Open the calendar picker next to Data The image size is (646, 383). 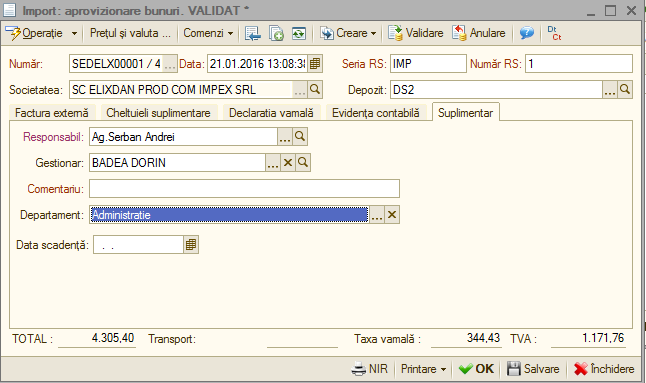coord(315,64)
